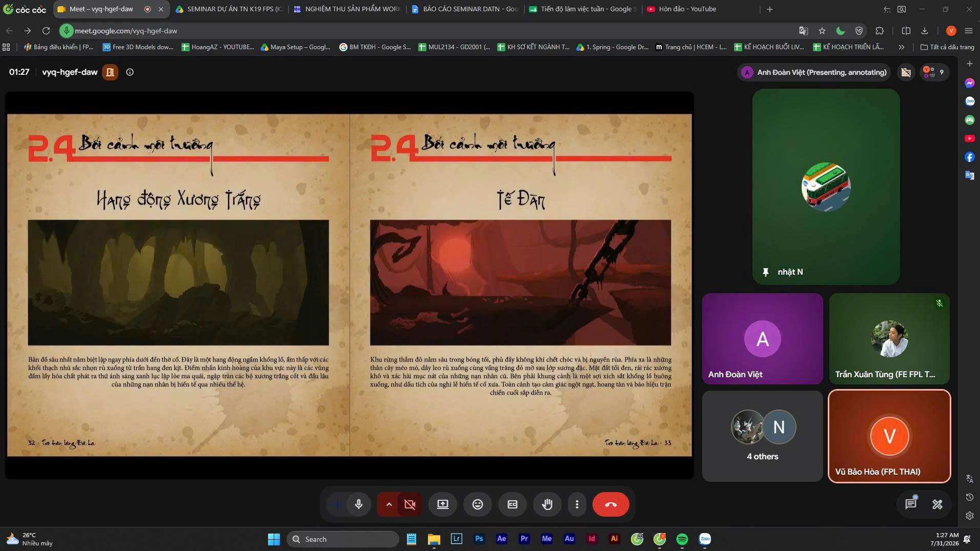Viewport: 980px width, 551px height.
Task: Toggle closed captions
Action: 512,504
